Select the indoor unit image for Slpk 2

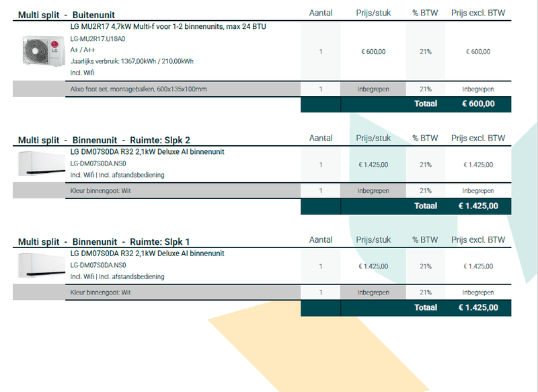click(x=41, y=163)
